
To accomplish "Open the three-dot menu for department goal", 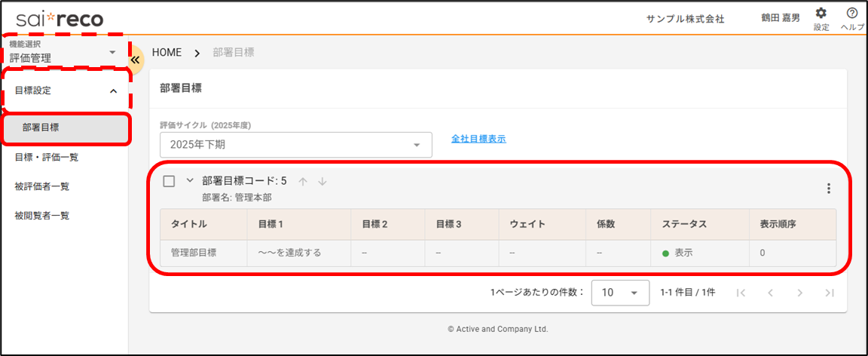I will coord(829,189).
